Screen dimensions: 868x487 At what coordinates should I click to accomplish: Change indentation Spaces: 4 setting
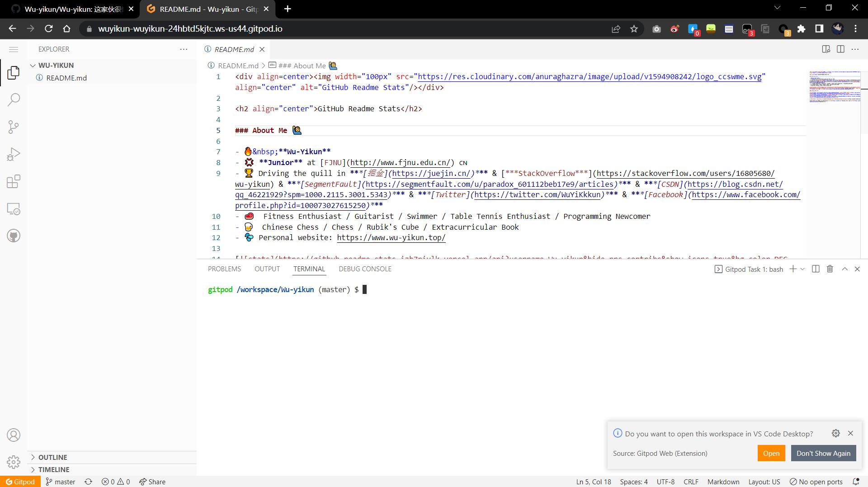(634, 482)
